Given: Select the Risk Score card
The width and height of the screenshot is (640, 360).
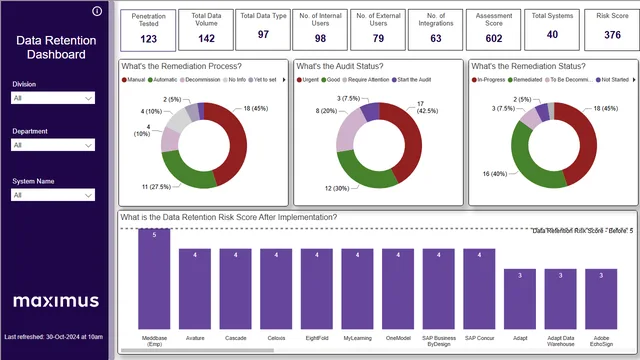Looking at the screenshot, I should point(612,30).
